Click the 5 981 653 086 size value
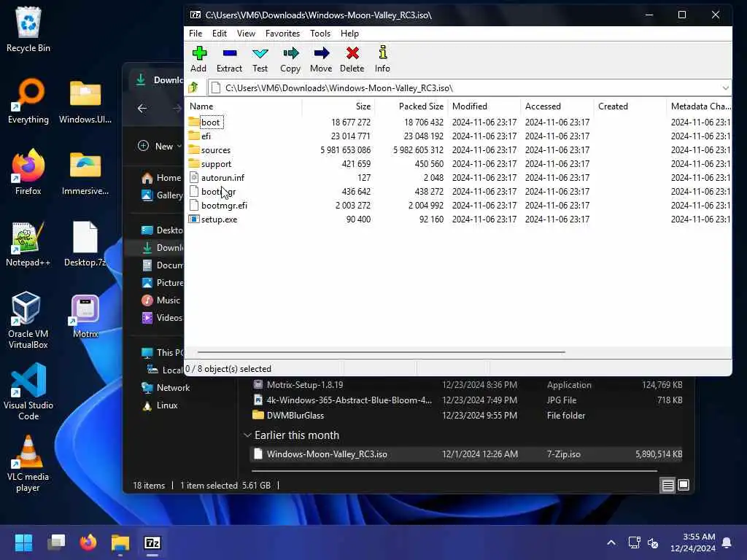This screenshot has height=560, width=747. (345, 150)
